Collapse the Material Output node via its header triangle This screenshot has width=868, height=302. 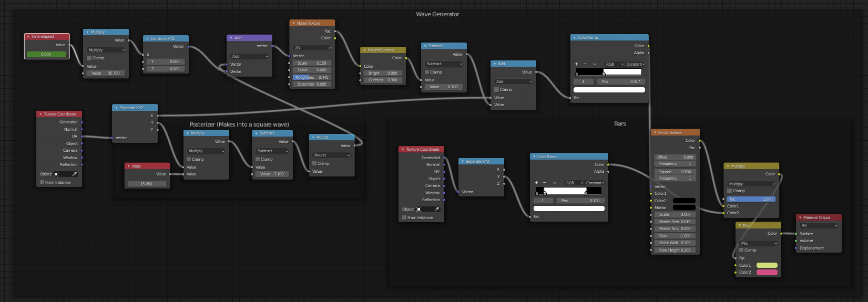pyautogui.click(x=800, y=217)
